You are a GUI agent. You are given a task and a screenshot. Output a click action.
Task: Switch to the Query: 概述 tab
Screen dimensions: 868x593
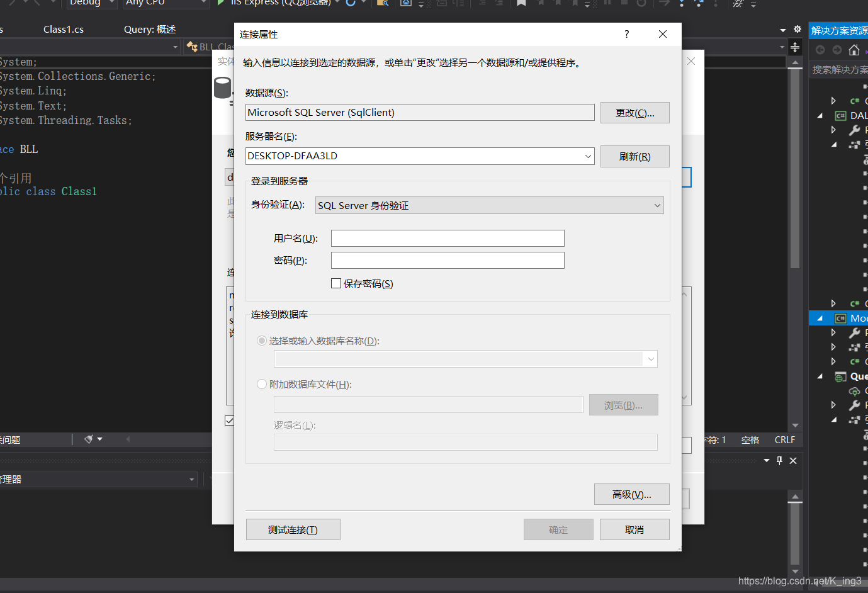(x=150, y=29)
